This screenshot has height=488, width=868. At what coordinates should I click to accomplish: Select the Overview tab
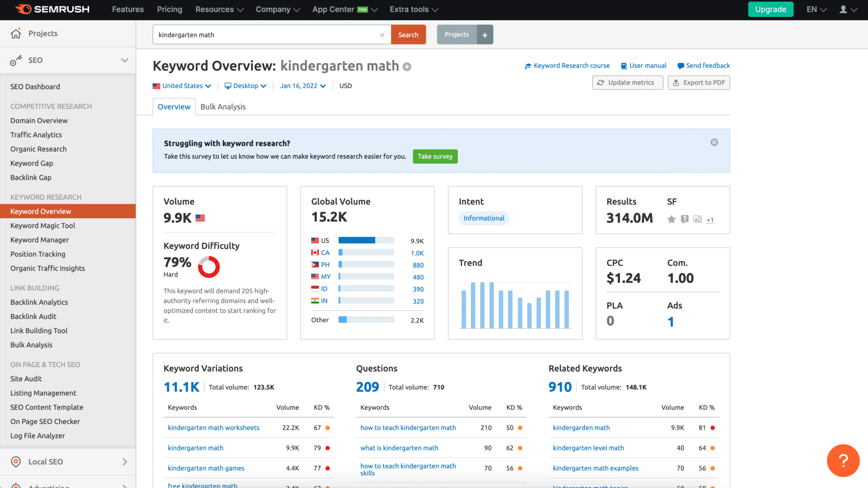[x=174, y=107]
